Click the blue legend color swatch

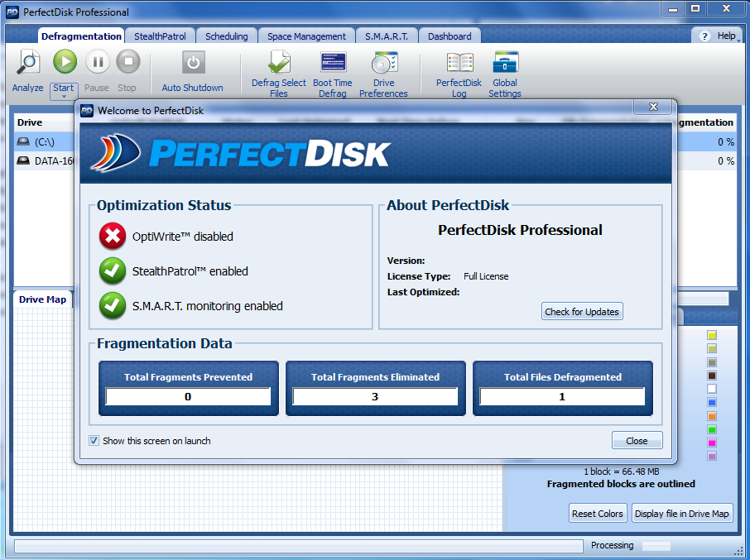[712, 402]
